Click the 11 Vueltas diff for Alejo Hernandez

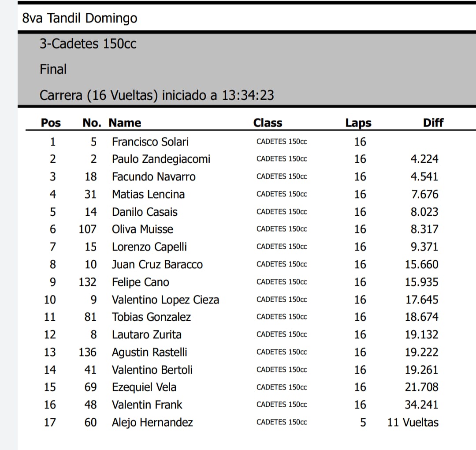point(413,423)
